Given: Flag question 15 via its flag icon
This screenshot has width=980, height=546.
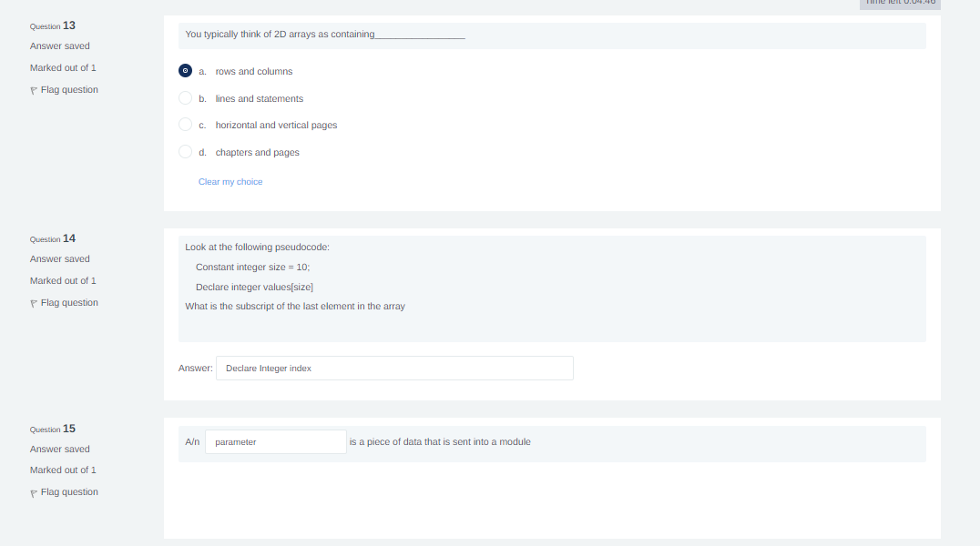Looking at the screenshot, I should [x=34, y=493].
